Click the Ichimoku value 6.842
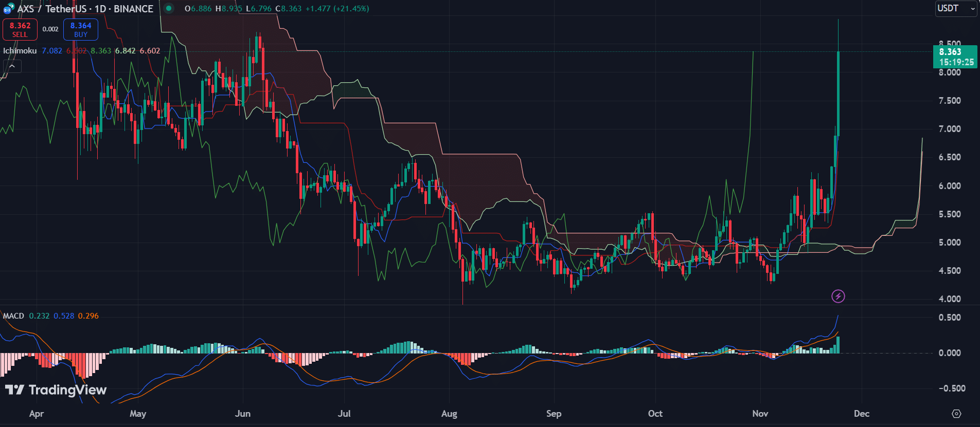The width and height of the screenshot is (980, 427). [x=126, y=51]
